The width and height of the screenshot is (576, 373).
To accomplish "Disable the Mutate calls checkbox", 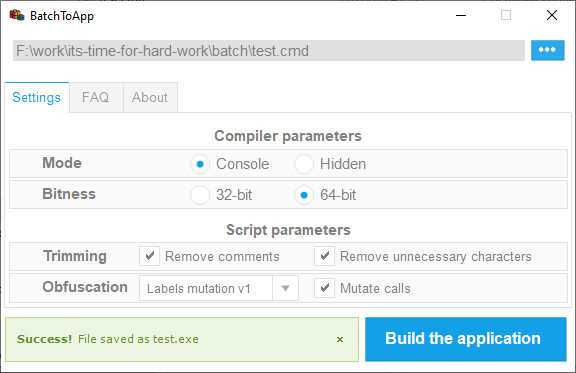I will click(x=324, y=288).
